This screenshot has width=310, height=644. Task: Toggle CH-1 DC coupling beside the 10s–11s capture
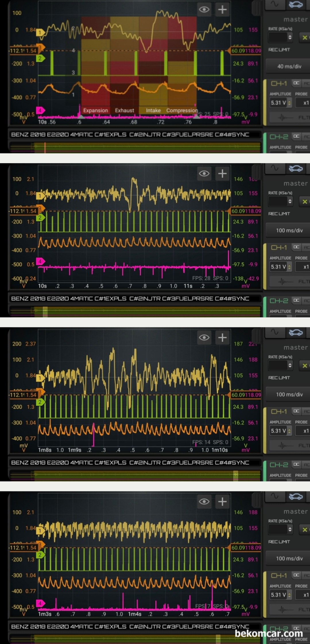coord(296,247)
